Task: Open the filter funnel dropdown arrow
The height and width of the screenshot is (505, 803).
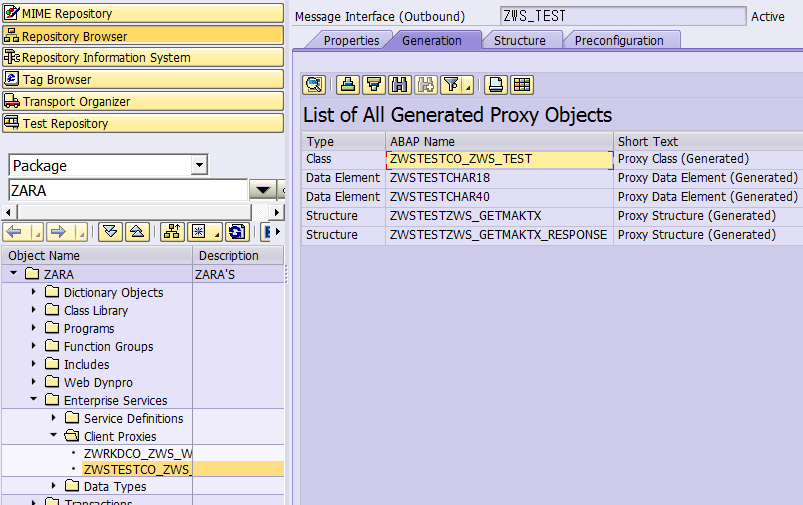Action: [x=468, y=85]
